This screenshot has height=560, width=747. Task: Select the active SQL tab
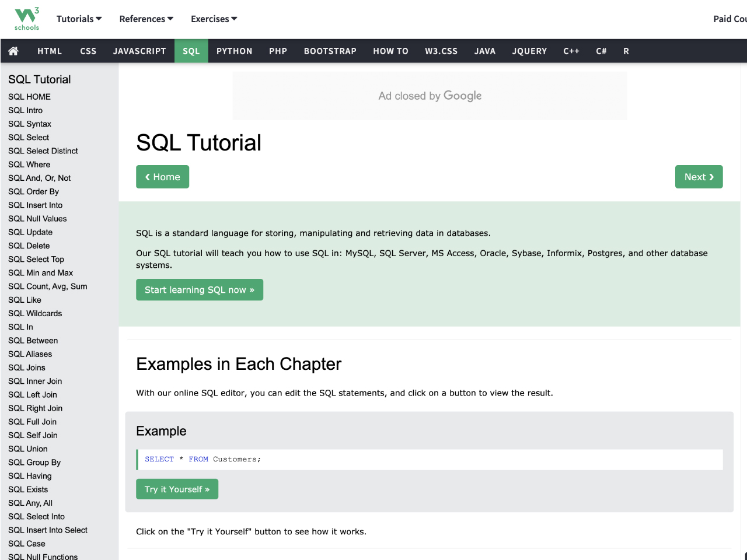click(x=191, y=51)
